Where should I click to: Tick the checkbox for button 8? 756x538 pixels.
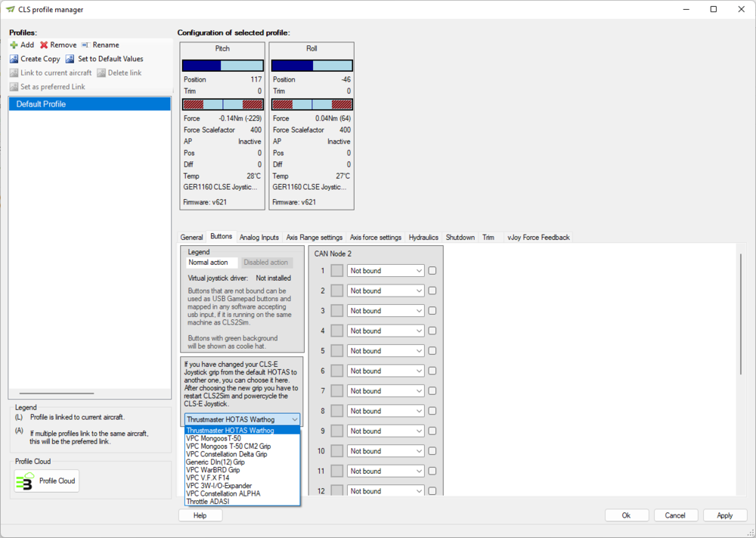432,411
